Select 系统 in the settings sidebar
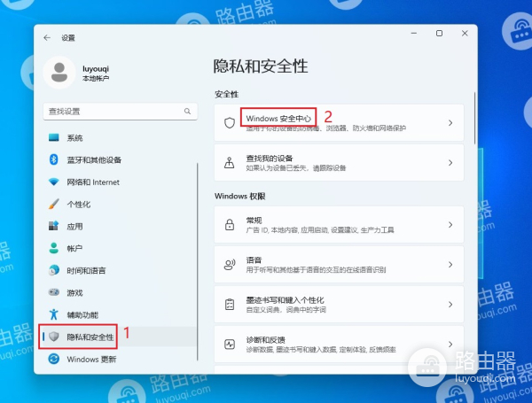The height and width of the screenshot is (403, 532). [74, 138]
